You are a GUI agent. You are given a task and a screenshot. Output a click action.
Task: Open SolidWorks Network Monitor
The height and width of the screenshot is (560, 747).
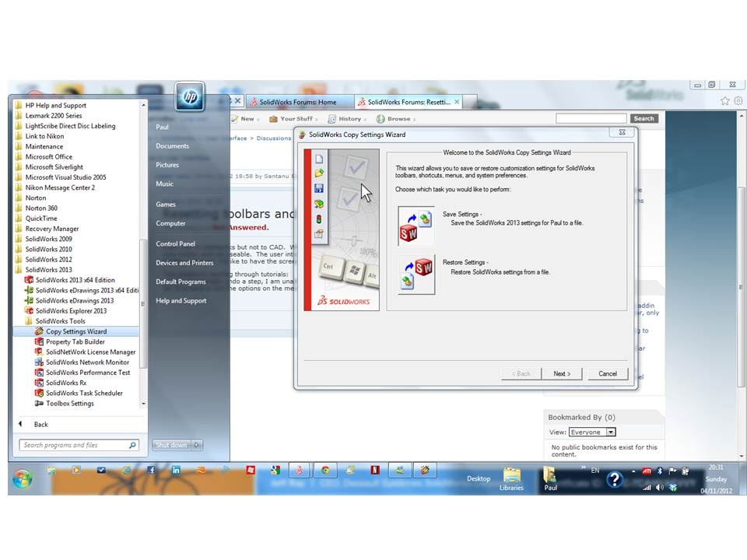tap(82, 362)
